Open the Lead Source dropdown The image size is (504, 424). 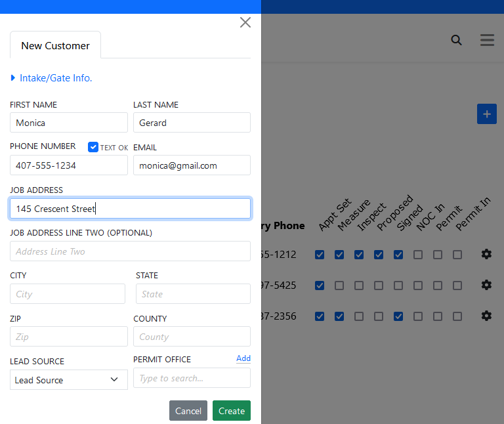[68, 379]
